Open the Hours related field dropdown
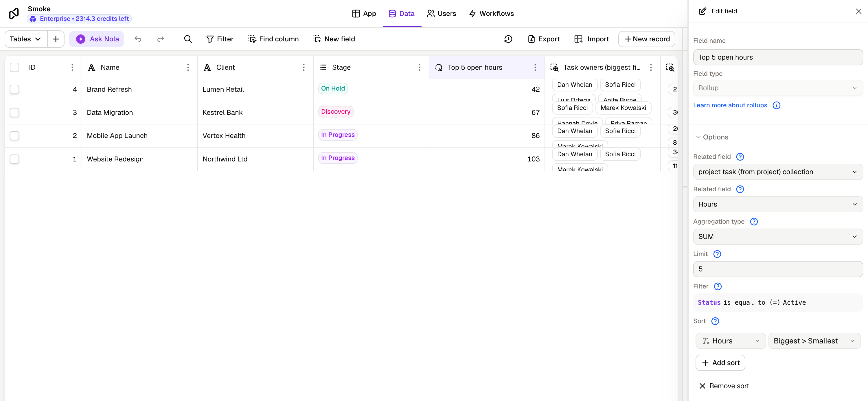Image resolution: width=868 pixels, height=401 pixels. click(x=778, y=204)
